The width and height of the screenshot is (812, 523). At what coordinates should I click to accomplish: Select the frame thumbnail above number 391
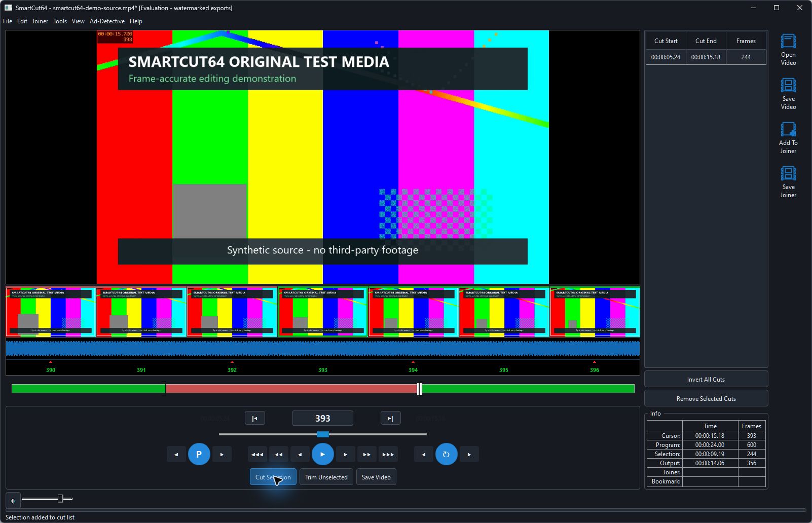[141, 312]
